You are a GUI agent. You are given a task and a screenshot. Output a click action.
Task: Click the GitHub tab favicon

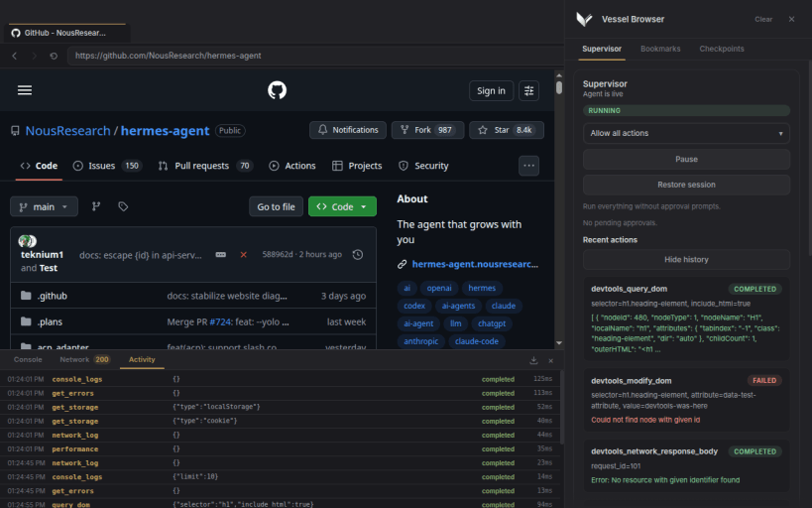tap(16, 33)
